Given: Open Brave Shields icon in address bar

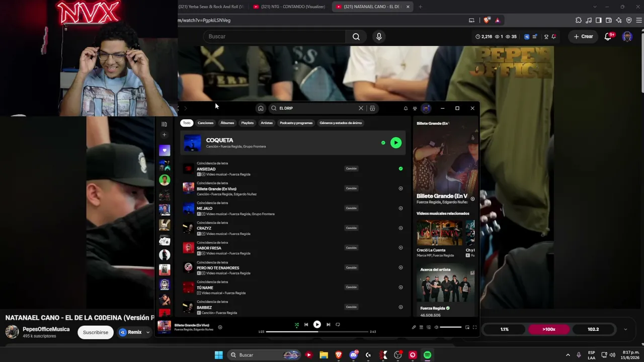Looking at the screenshot, I should (x=487, y=20).
